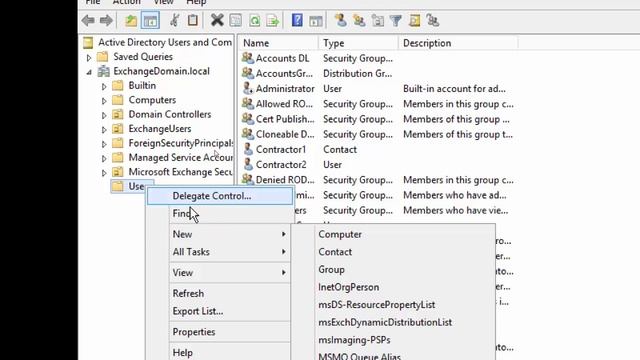Image resolution: width=640 pixels, height=360 pixels.
Task: Expand the Computers tree node
Action: click(x=104, y=101)
